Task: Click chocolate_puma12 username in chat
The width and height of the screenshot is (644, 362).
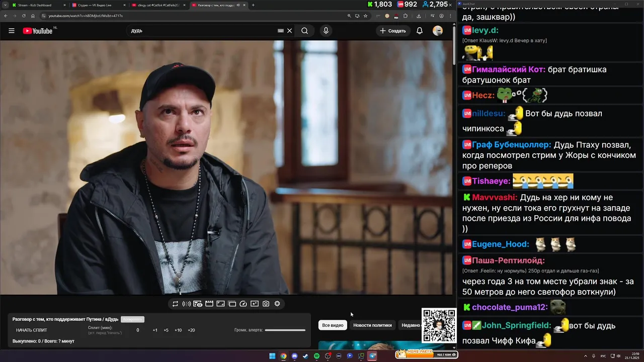Action: click(510, 307)
